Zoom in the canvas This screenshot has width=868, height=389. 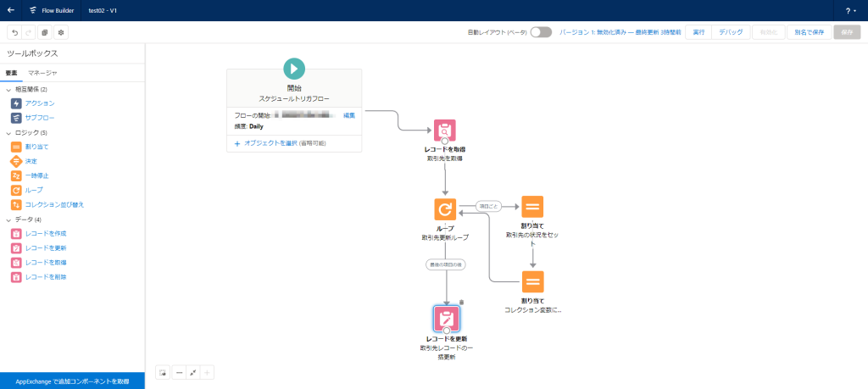point(207,373)
